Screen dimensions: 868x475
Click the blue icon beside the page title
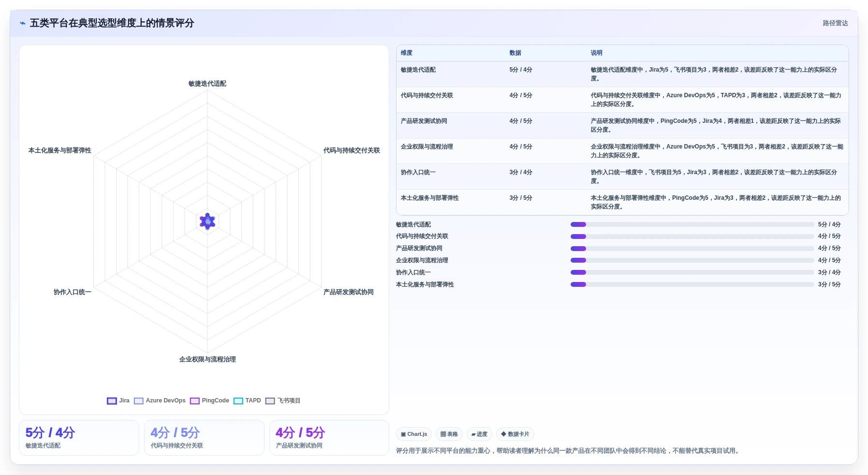22,23
